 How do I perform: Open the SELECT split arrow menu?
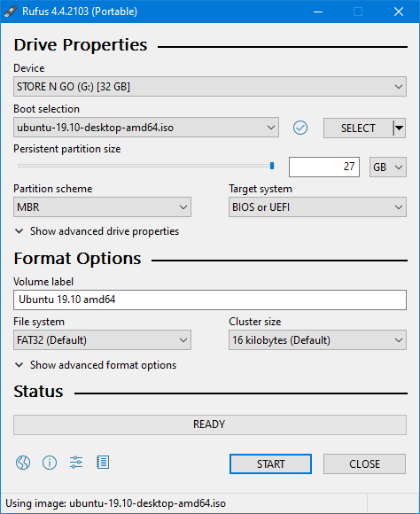399,128
